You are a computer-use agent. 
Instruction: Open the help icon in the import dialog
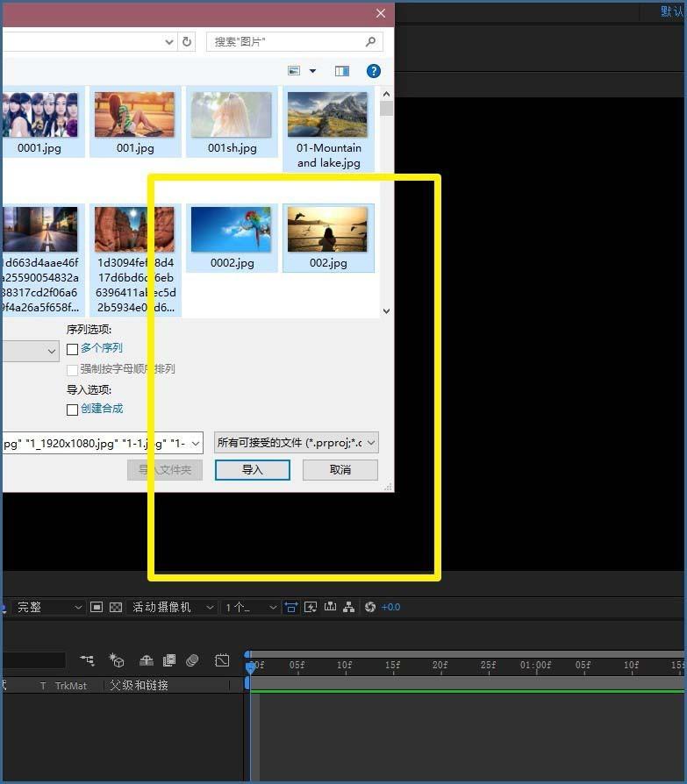373,71
